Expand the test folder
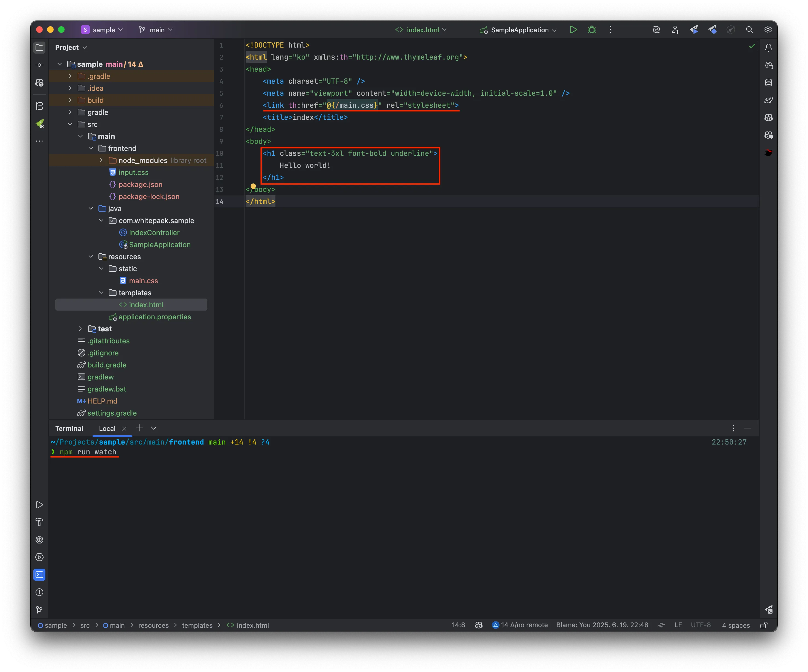Image resolution: width=808 pixels, height=672 pixels. 80,329
